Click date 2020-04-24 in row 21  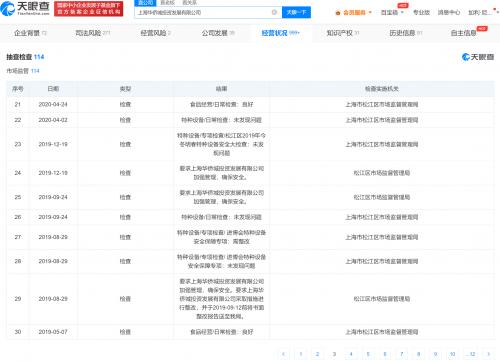click(53, 104)
